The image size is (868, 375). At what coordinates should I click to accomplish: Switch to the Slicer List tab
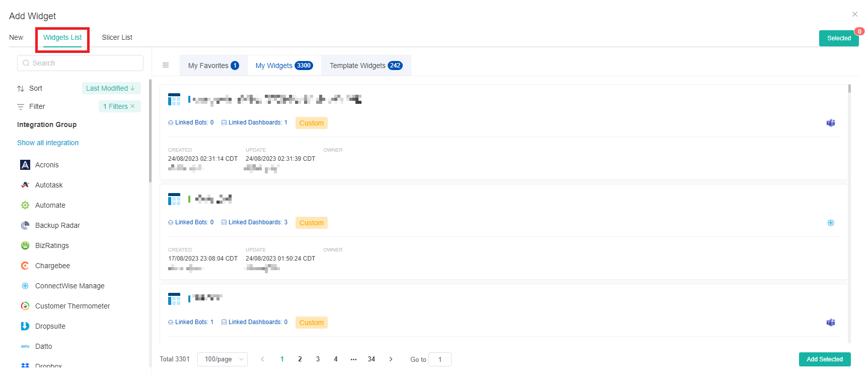tap(117, 37)
